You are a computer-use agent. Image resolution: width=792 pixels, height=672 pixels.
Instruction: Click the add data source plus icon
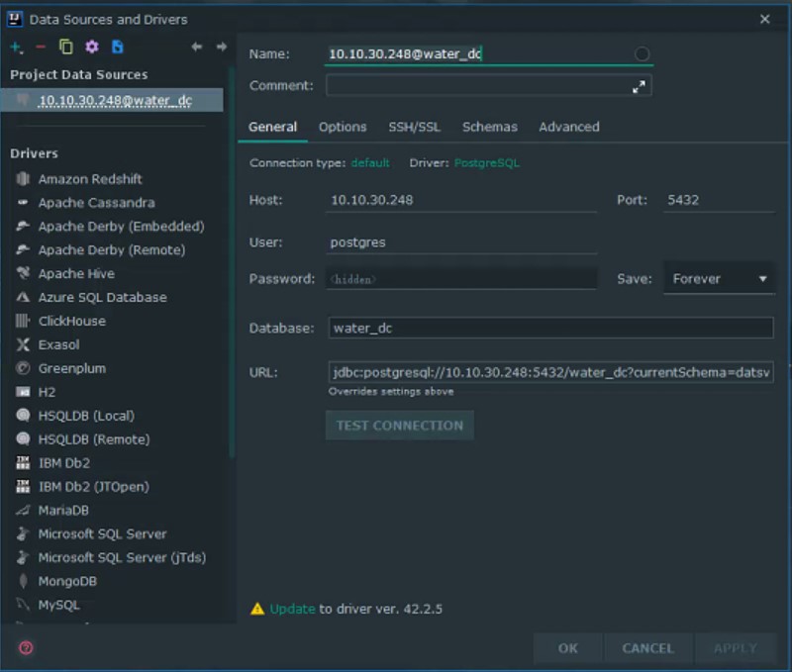point(16,48)
